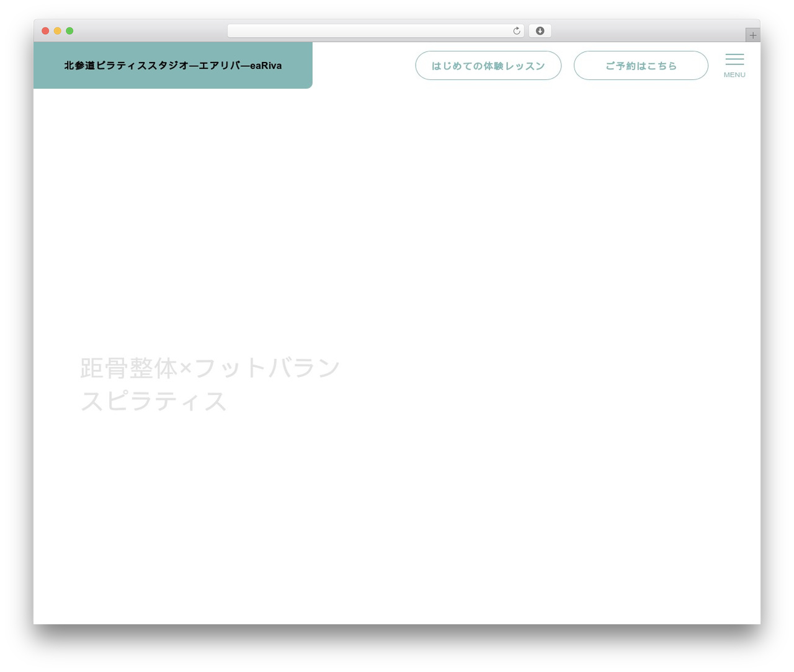Open the 北参道ピラティススタジオ eaRiva site logo link

pyautogui.click(x=173, y=65)
